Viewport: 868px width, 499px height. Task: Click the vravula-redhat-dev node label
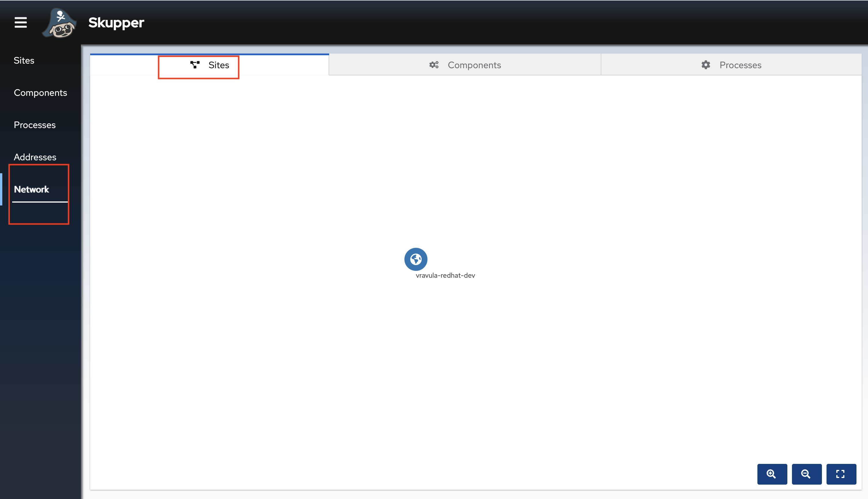click(x=445, y=276)
